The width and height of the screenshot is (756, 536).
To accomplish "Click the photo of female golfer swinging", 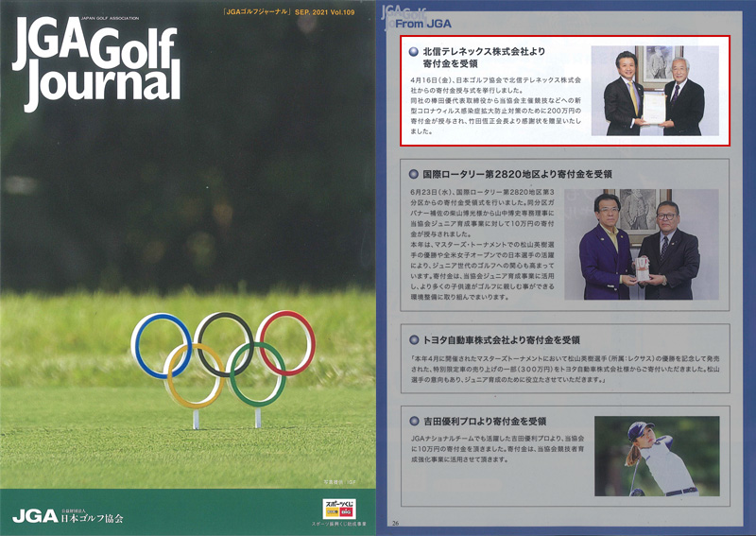I will (657, 457).
